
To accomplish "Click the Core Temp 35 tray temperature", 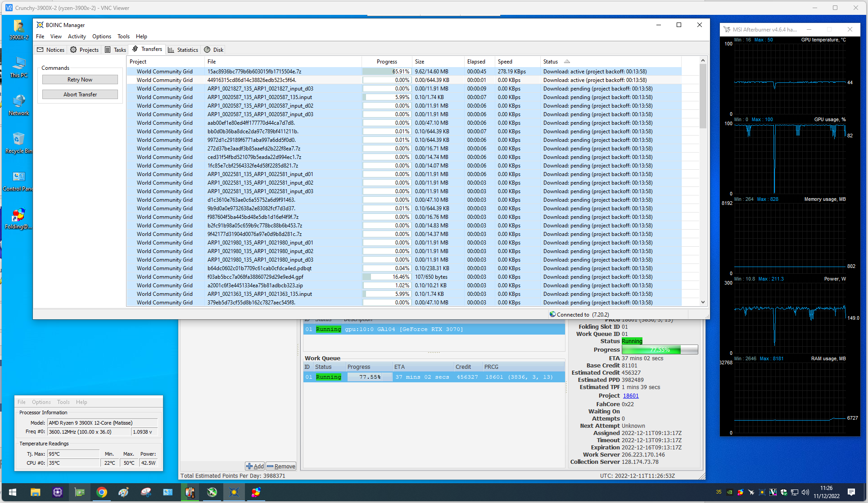I will [719, 492].
